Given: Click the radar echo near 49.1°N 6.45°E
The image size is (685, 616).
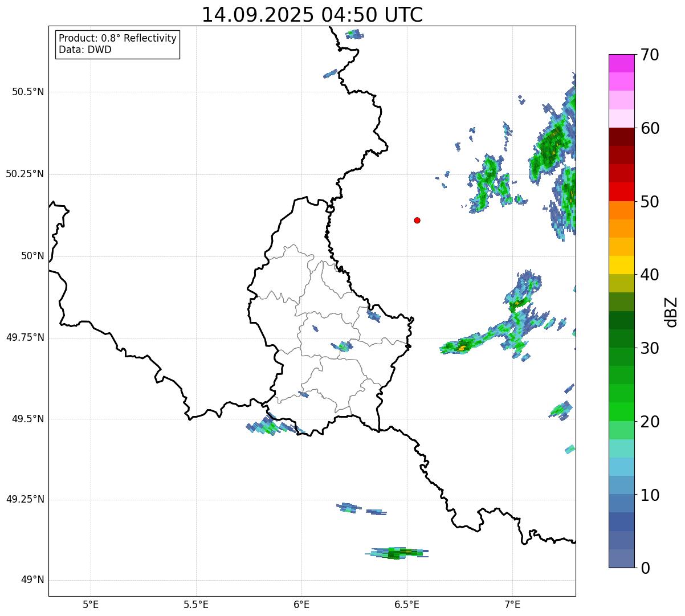Looking at the screenshot, I should 397,553.
